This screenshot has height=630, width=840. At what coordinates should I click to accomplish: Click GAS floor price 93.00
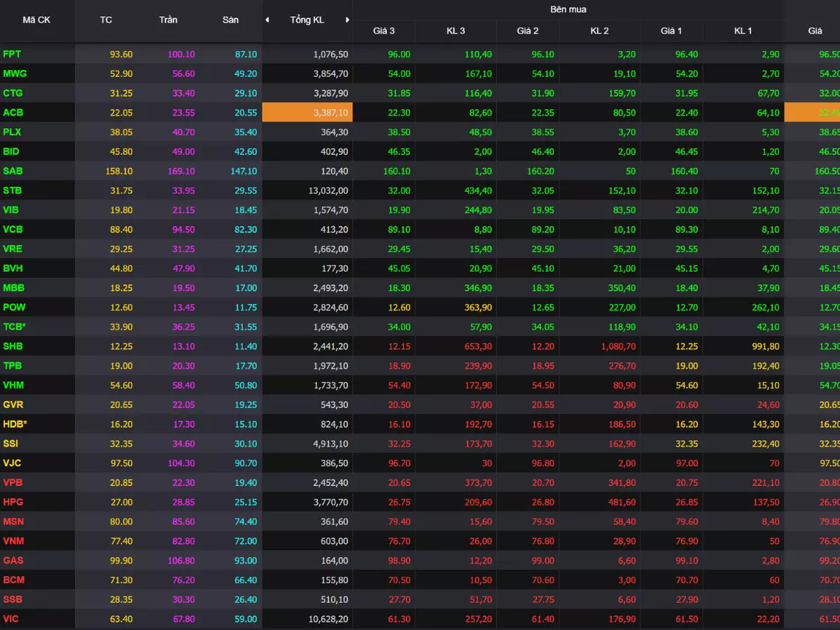click(246, 560)
